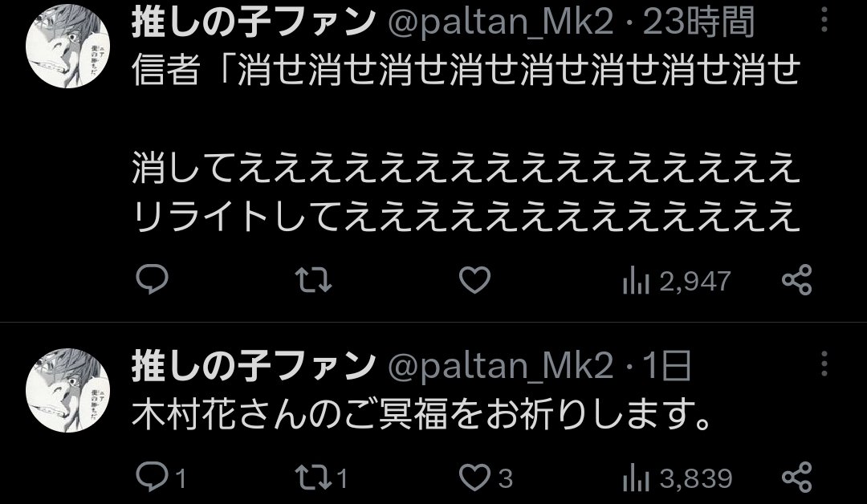Viewport: 867px width, 504px height.
Task: Like the top tweet with the heart icon
Action: click(474, 279)
